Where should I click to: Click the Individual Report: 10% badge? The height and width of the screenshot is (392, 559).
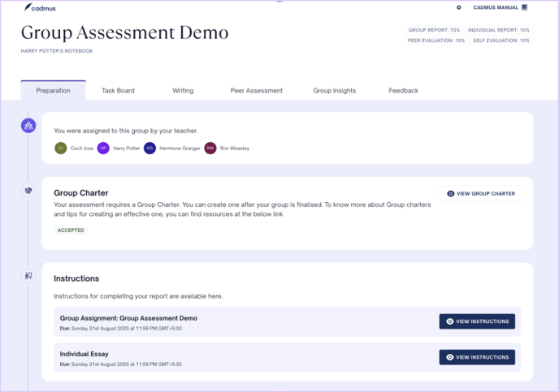pos(499,30)
